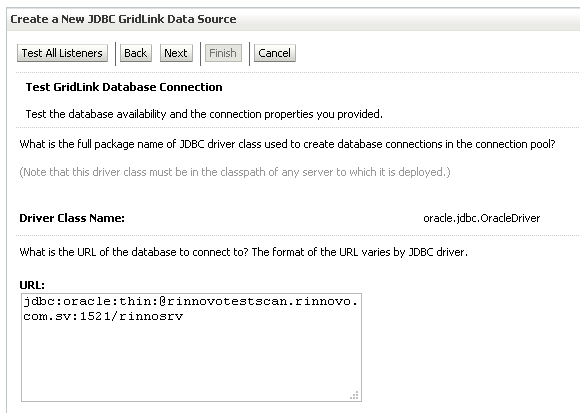This screenshot has height=413, width=580.
Task: Go to the previous step with Back
Action: (x=135, y=53)
